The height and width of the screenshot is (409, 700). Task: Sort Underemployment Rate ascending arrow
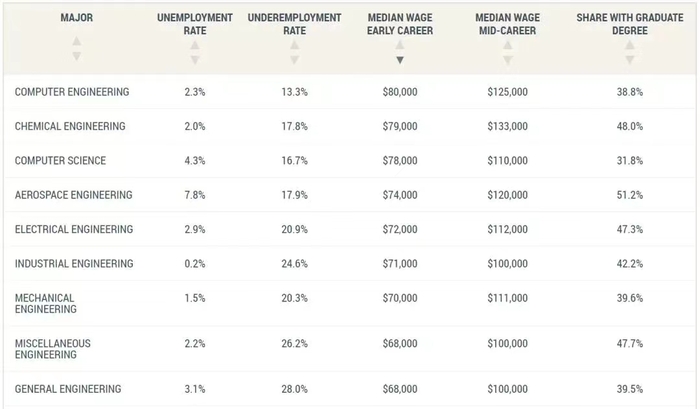[295, 46]
